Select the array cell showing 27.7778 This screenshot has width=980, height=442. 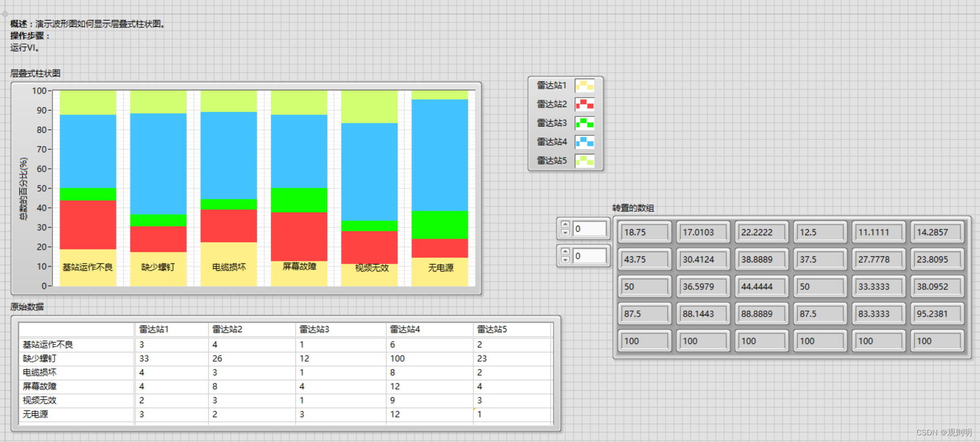coord(879,260)
